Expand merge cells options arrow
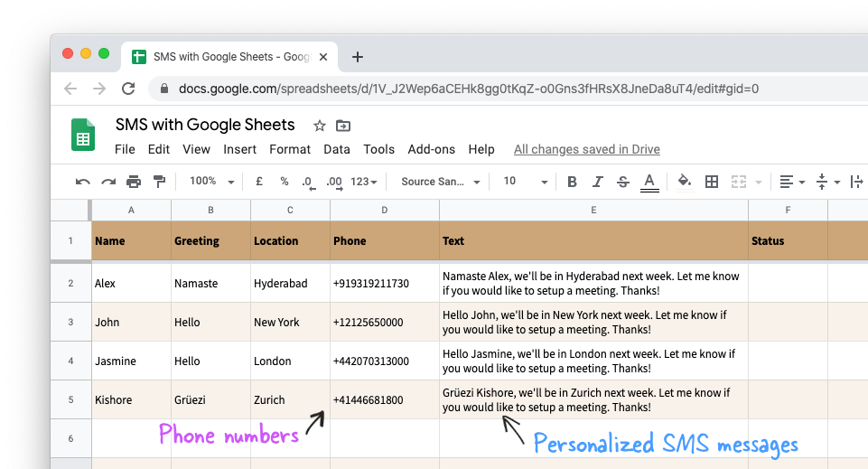This screenshot has width=868, height=469. 759,182
